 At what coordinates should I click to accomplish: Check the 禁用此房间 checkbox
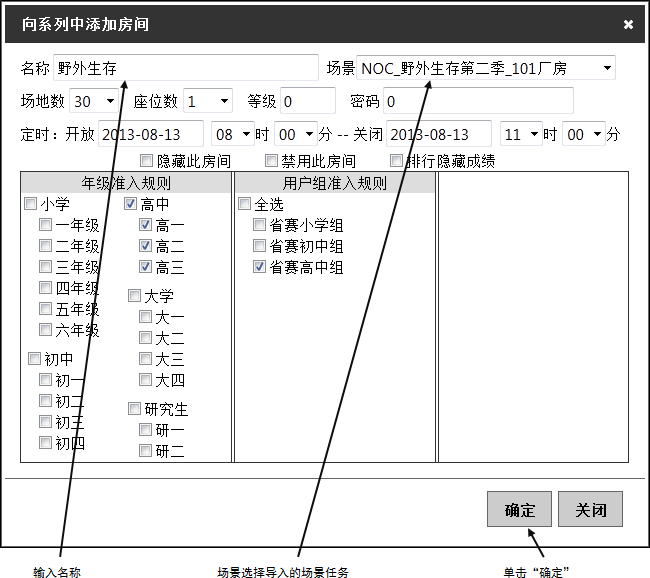[271, 160]
